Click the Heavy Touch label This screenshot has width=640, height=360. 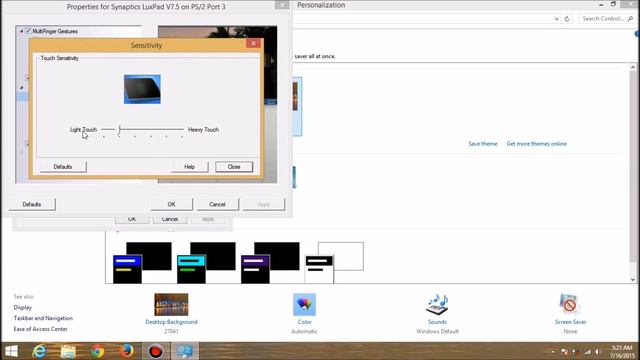point(203,129)
